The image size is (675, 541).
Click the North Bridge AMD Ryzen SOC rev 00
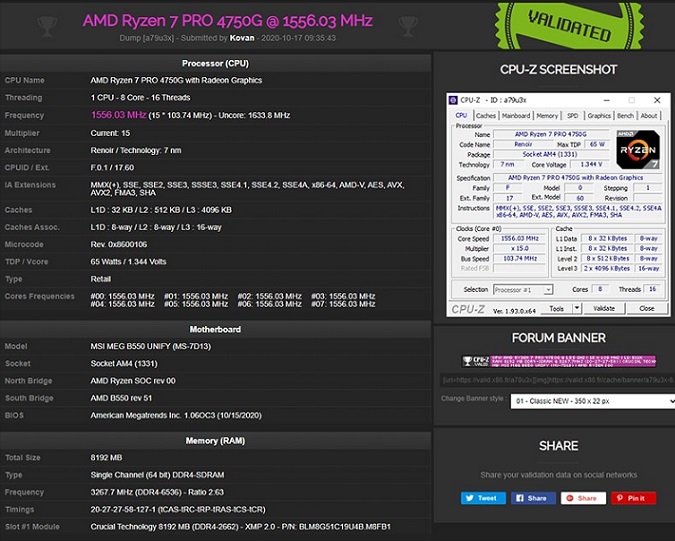click(133, 381)
